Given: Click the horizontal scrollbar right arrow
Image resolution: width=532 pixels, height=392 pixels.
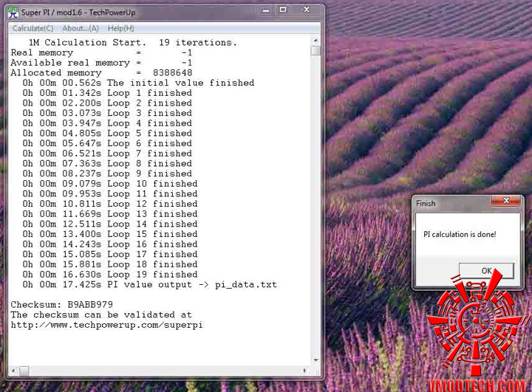Looking at the screenshot, I should [x=304, y=371].
